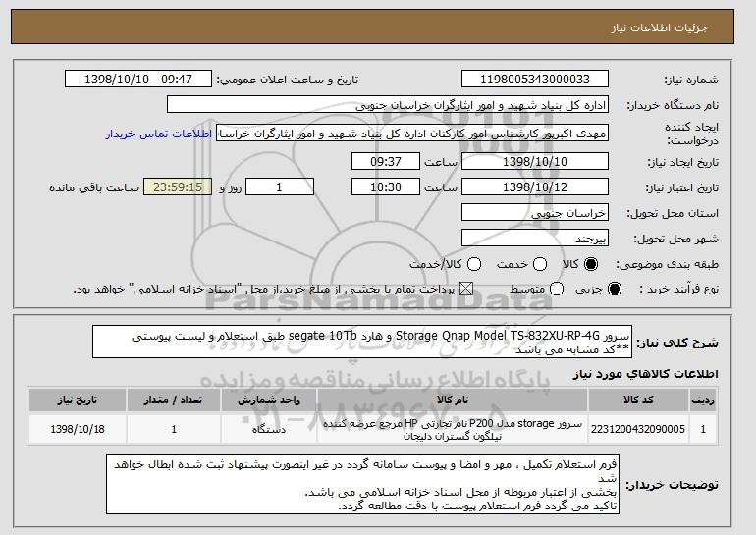This screenshot has width=756, height=535.
Task: Click the announcement date field 09:47
Action: click(138, 80)
